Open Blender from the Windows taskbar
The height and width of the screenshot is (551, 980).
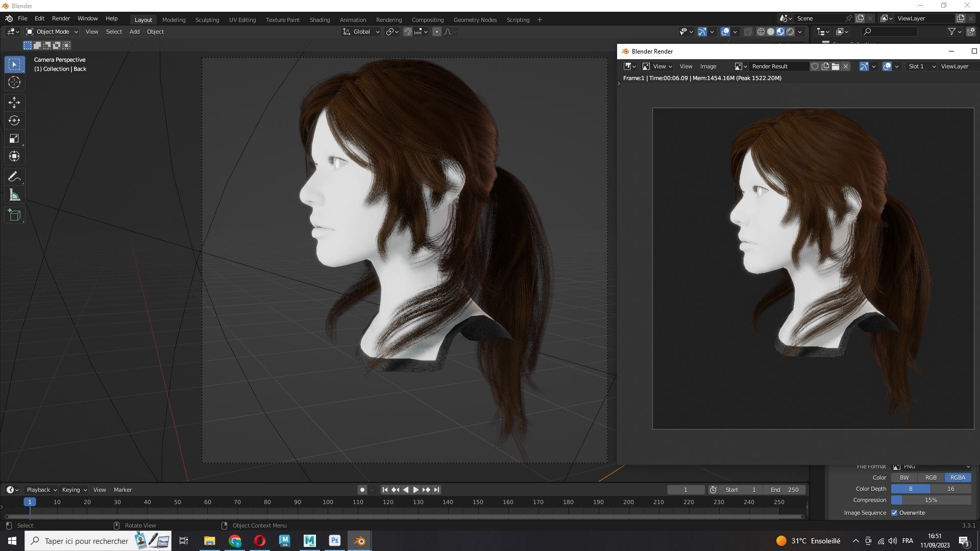click(360, 541)
